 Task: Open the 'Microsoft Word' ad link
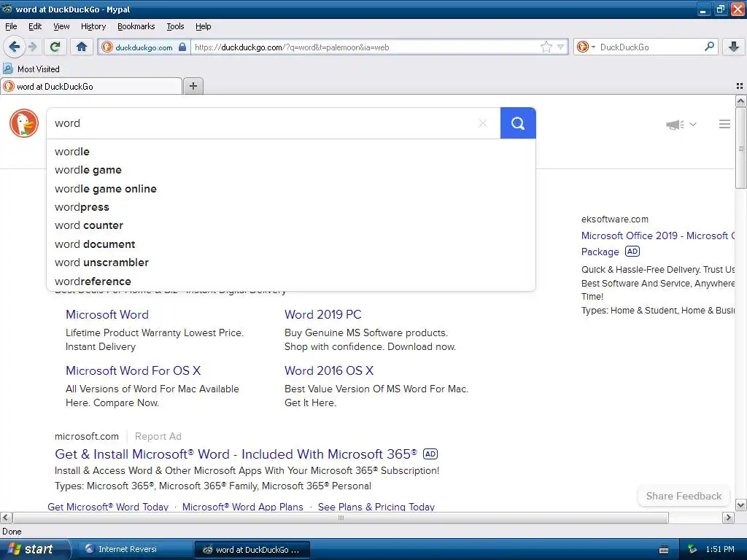[107, 315]
